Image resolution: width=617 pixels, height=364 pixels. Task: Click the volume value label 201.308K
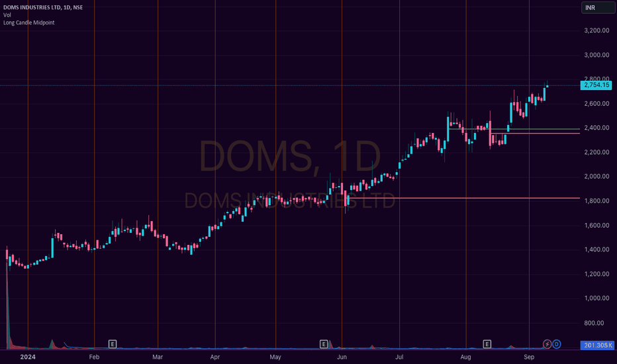(597, 345)
